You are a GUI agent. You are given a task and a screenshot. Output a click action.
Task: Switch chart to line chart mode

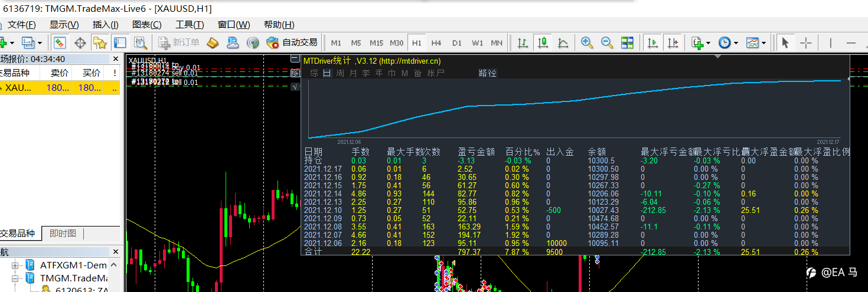tap(563, 42)
